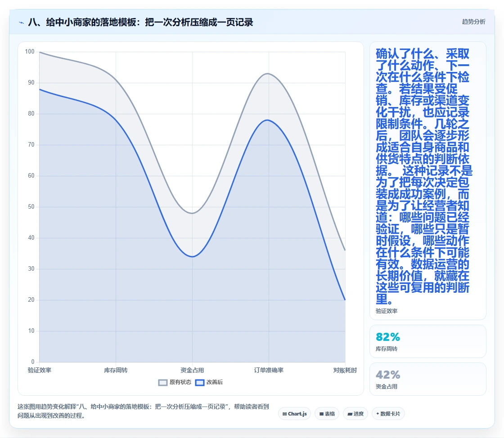Image resolution: width=504 pixels, height=438 pixels.
Task: Click the blue line's lowest dip at 资金占用
Action: [192, 257]
